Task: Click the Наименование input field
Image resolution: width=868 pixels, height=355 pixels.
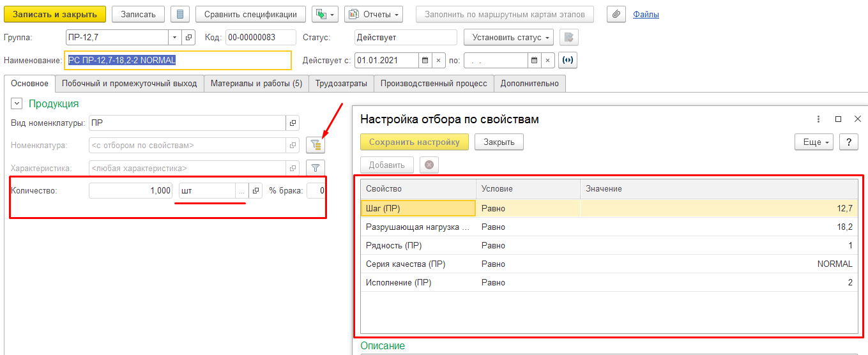Action: [x=178, y=61]
